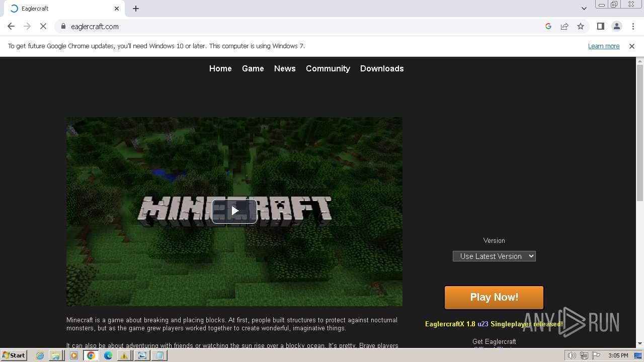Click the Get Eaglercraft link
Screen dimensions: 644x362
(x=494, y=341)
